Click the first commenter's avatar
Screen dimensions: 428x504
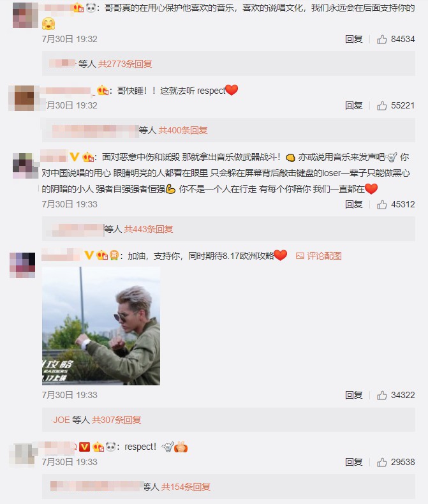(25, 15)
